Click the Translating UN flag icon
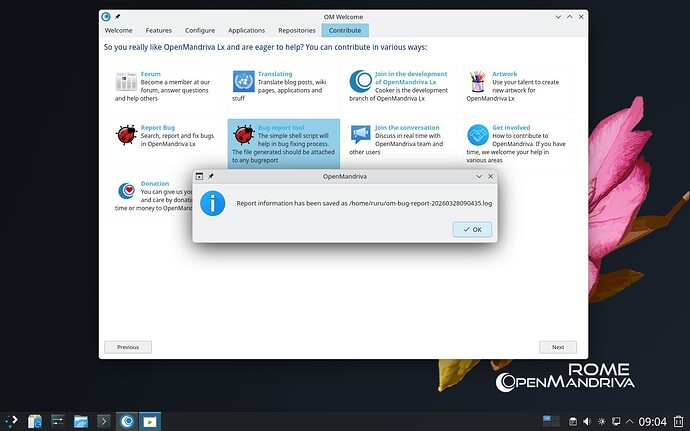 [x=244, y=81]
